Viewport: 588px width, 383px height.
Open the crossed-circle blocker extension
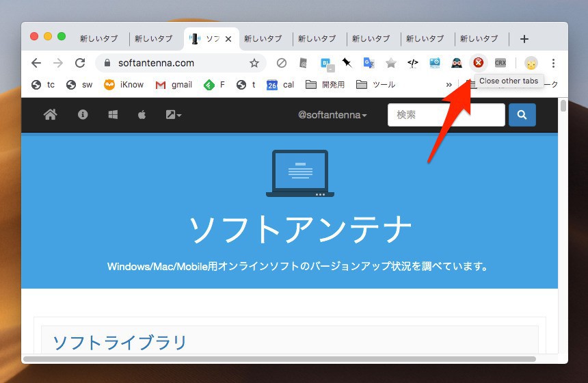coord(281,63)
